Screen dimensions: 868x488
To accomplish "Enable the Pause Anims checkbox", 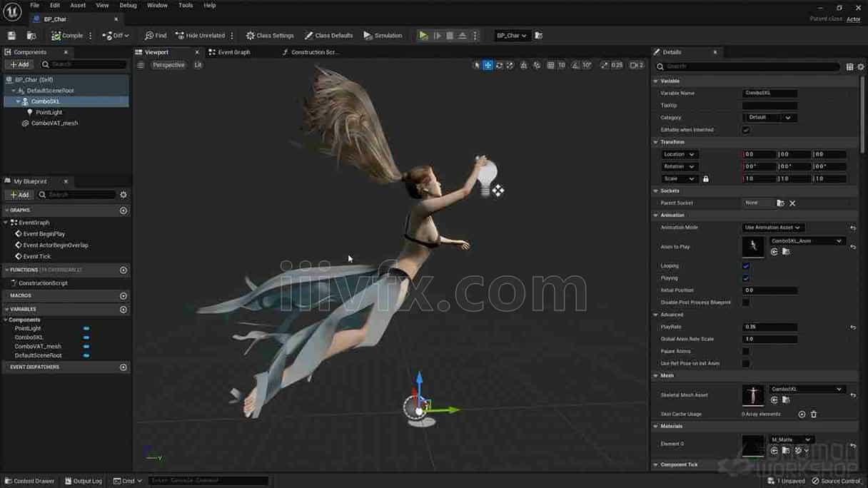I will [746, 351].
